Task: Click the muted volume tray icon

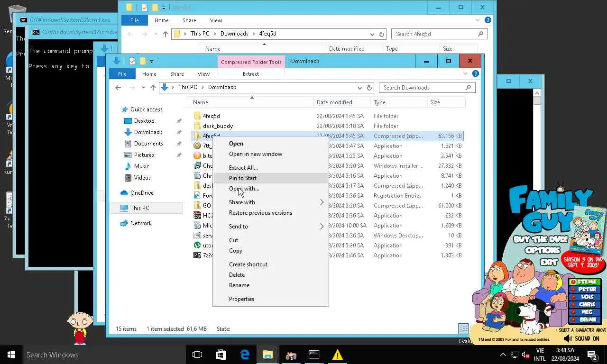Action: click(x=525, y=355)
